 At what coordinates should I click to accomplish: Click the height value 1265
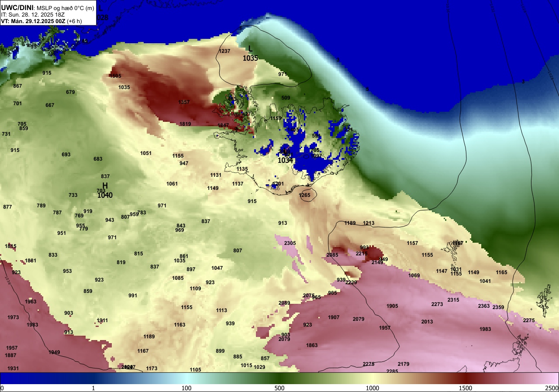point(304,195)
